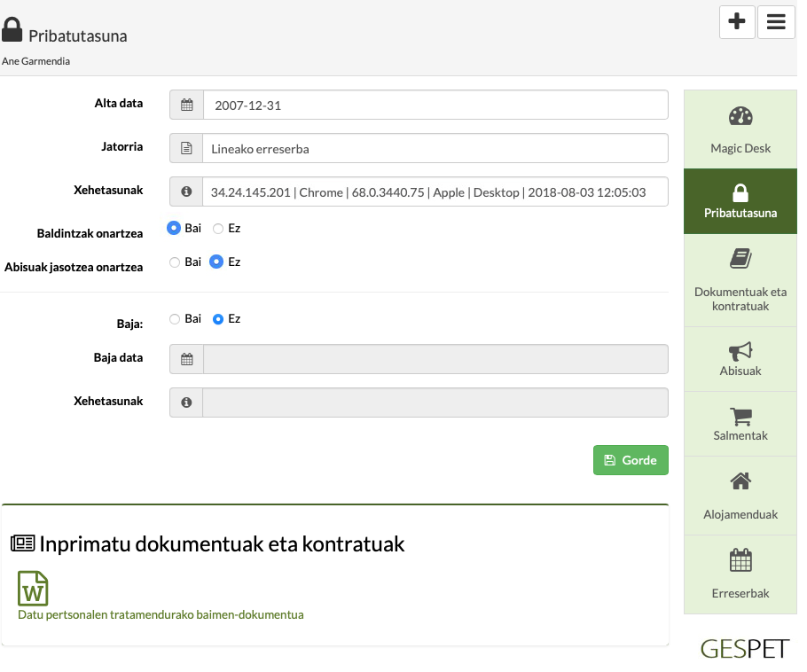Image resolution: width=807 pixels, height=672 pixels.
Task: Click the Alta data date field
Action: click(435, 105)
